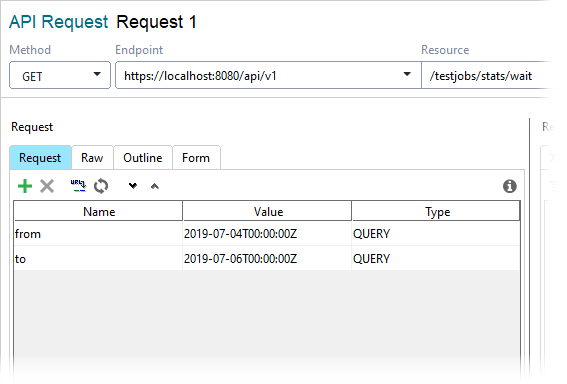Open the info help icon
The width and height of the screenshot is (567, 384).
pyautogui.click(x=510, y=186)
